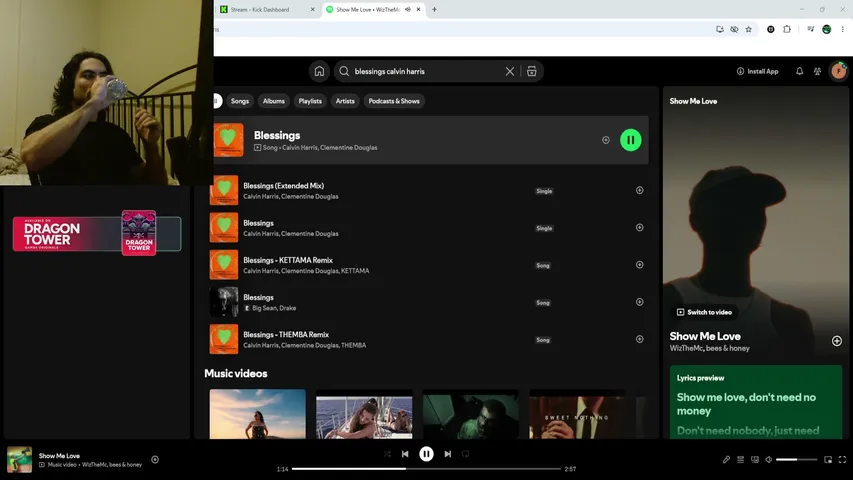
Task: Mute tab audio speaker icon
Action: [407, 9]
